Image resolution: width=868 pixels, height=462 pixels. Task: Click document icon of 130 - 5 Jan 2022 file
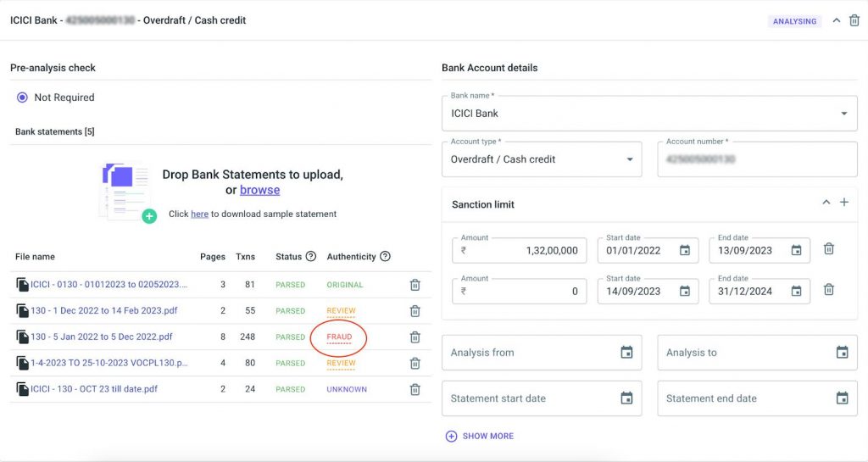tap(22, 337)
